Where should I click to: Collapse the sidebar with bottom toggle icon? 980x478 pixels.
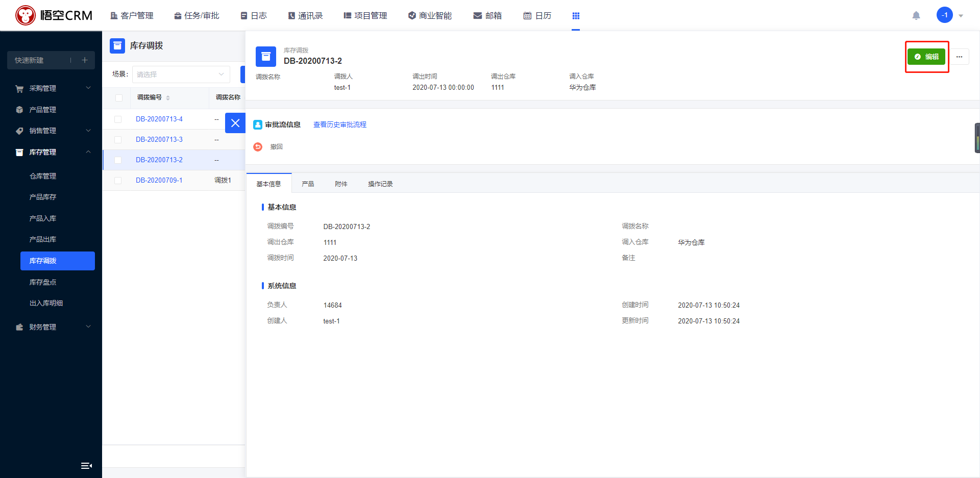86,465
